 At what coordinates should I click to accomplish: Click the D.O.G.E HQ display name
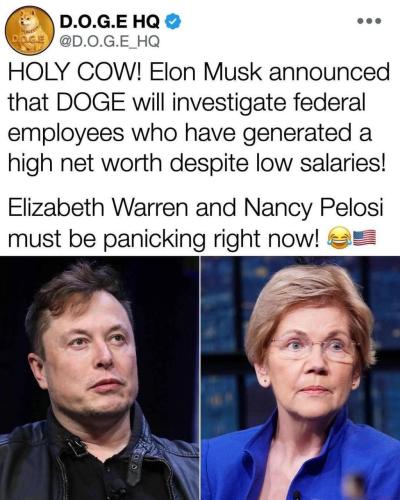coord(110,22)
